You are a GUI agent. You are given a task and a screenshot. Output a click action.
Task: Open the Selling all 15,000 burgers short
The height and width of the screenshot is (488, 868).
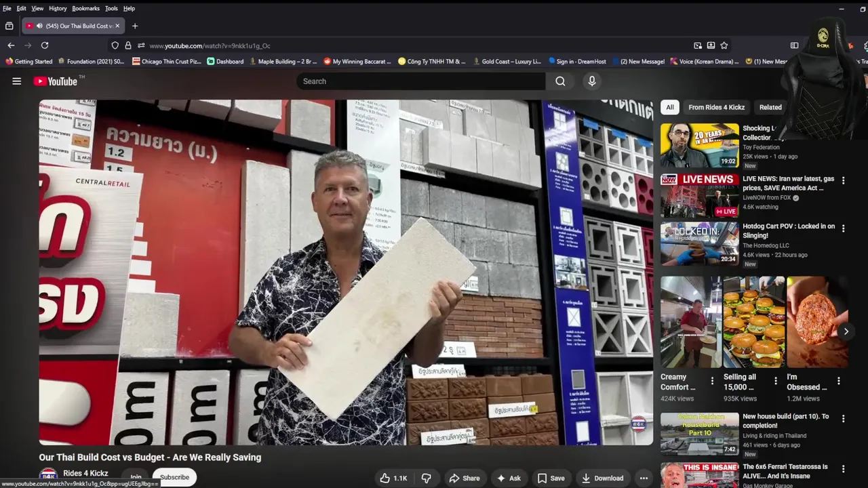(x=754, y=322)
